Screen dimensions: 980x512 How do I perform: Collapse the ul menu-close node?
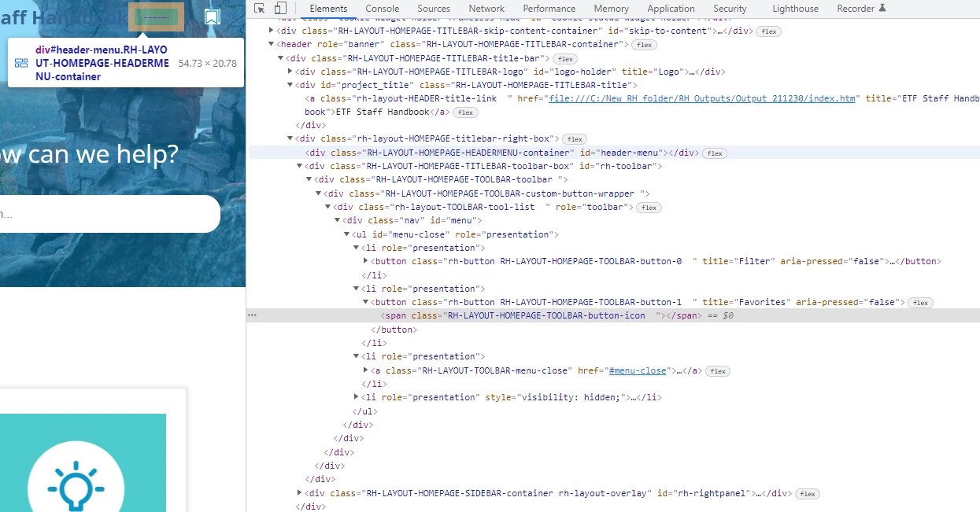[x=347, y=234]
